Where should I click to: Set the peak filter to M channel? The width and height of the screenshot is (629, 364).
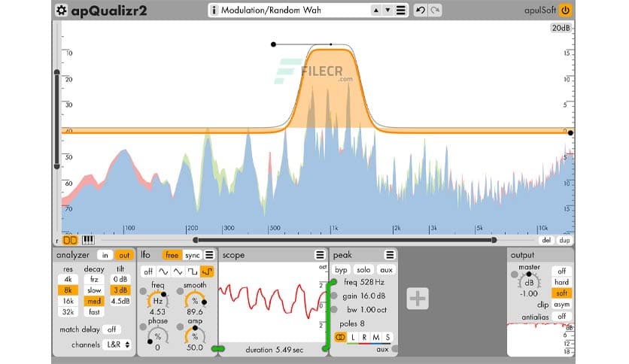click(376, 337)
